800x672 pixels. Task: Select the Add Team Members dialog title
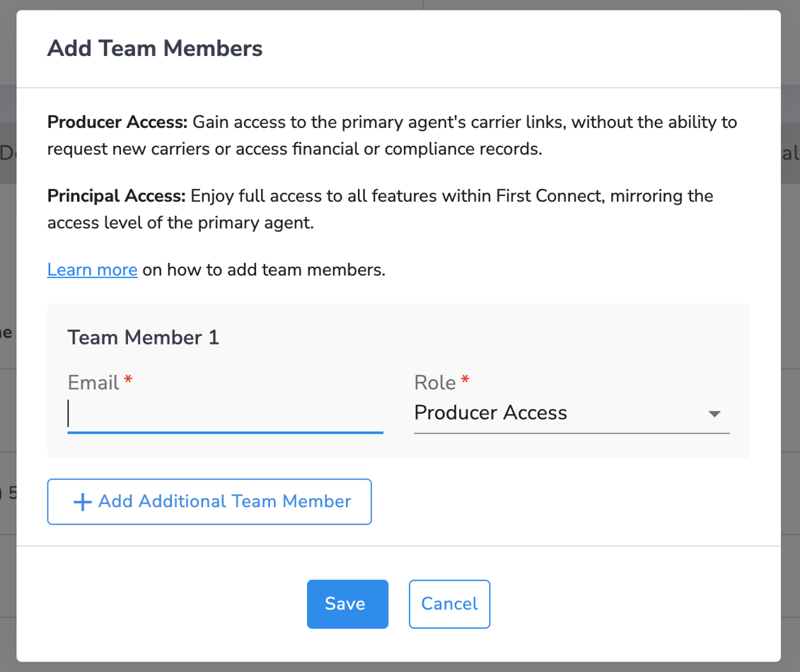[154, 48]
